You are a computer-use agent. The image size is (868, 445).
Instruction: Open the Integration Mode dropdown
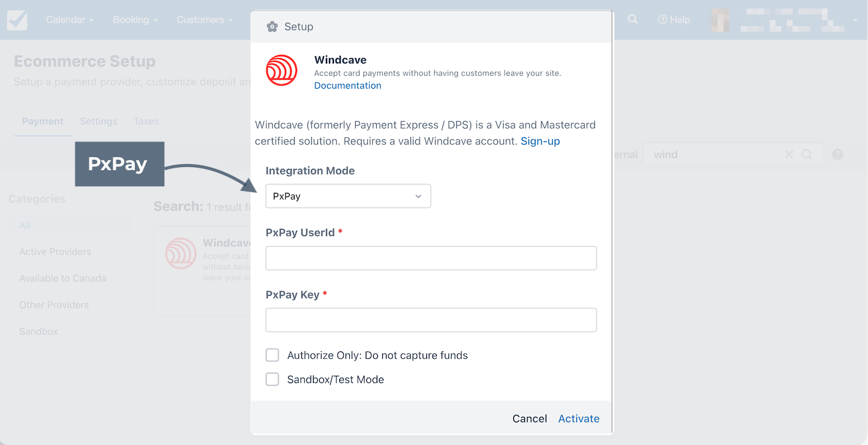coord(349,196)
